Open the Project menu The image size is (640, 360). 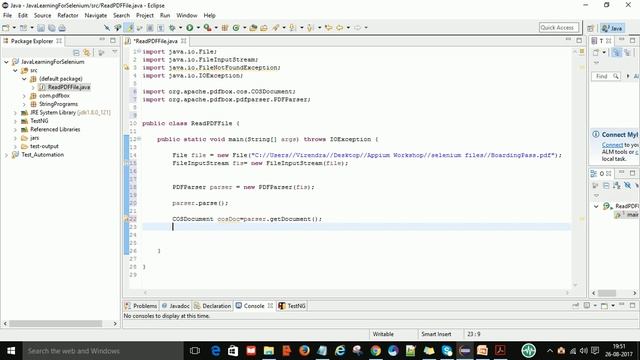pos(144,16)
